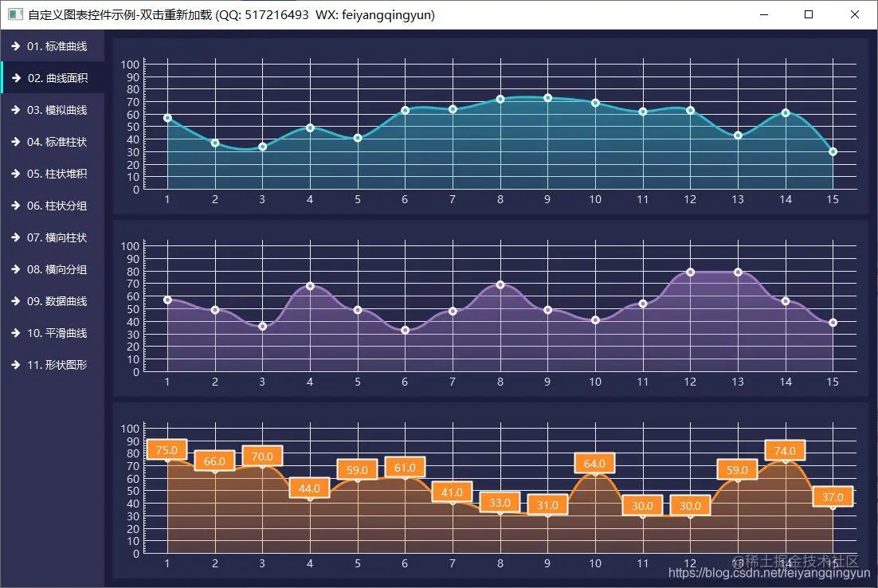Viewport: 878px width, 588px height.
Task: Open the 10. 平滑曲线 example
Action: [x=52, y=333]
